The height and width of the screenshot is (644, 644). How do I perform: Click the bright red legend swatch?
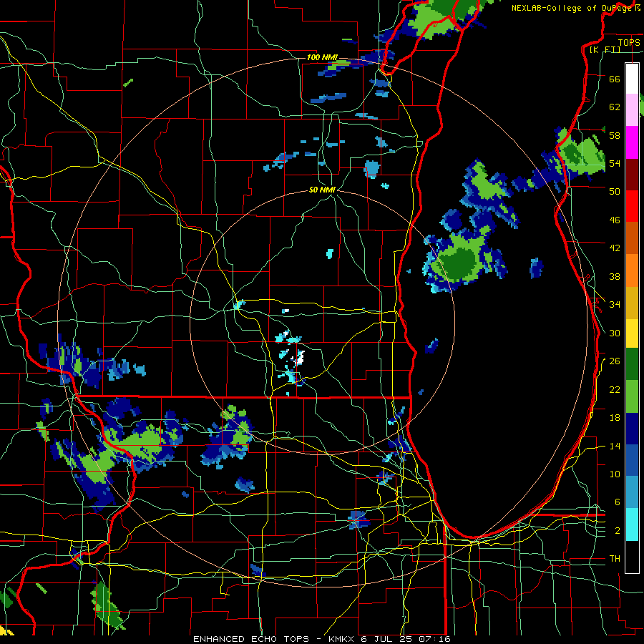click(x=632, y=206)
